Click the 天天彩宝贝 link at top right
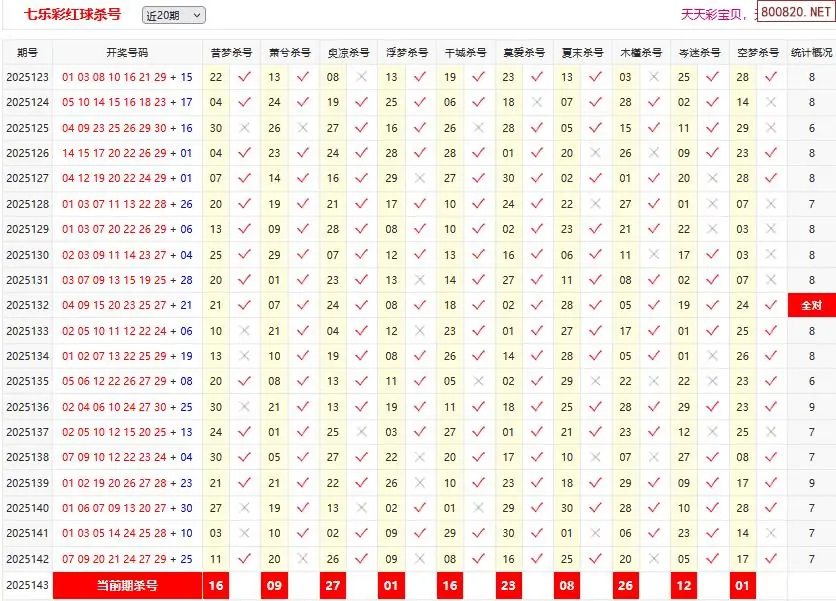Image resolution: width=836 pixels, height=601 pixels. click(714, 14)
